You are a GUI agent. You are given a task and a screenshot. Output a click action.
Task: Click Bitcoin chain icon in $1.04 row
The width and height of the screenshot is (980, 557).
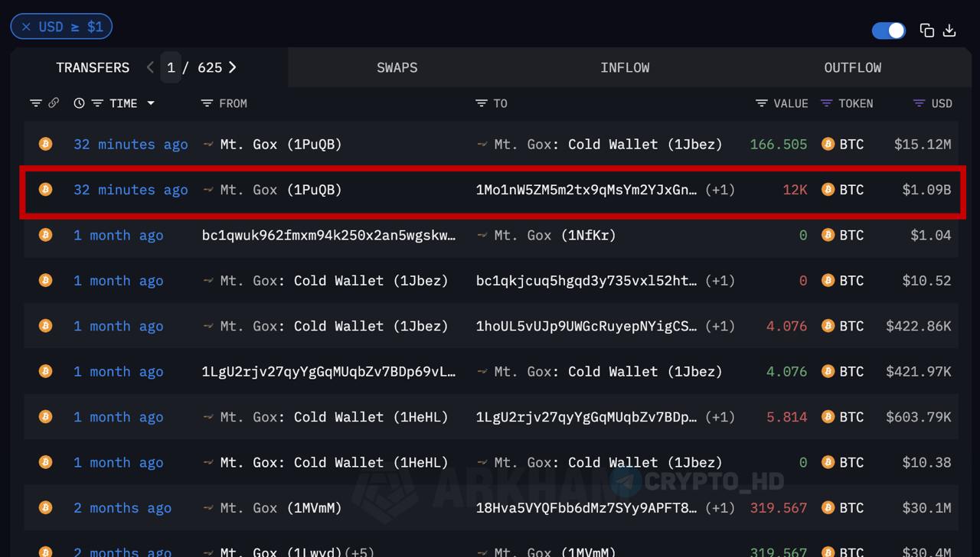46,235
